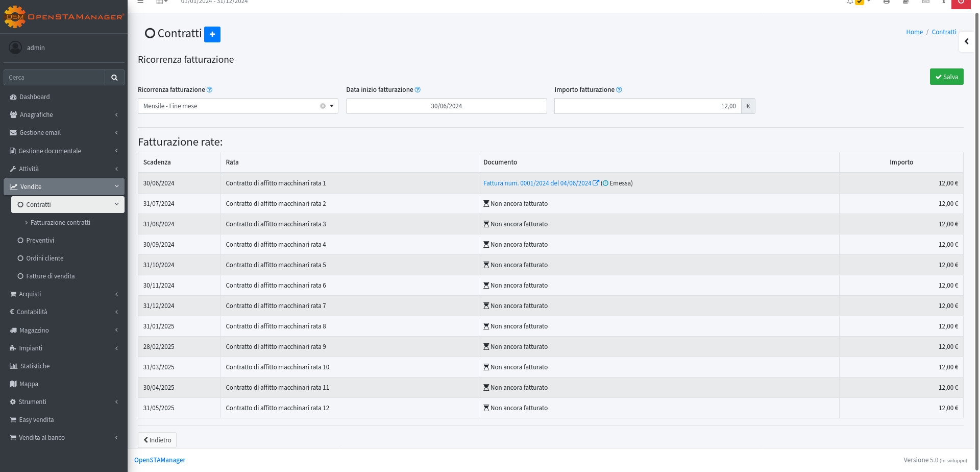Image resolution: width=980 pixels, height=472 pixels.
Task: Click the Indietro back button
Action: tap(157, 440)
